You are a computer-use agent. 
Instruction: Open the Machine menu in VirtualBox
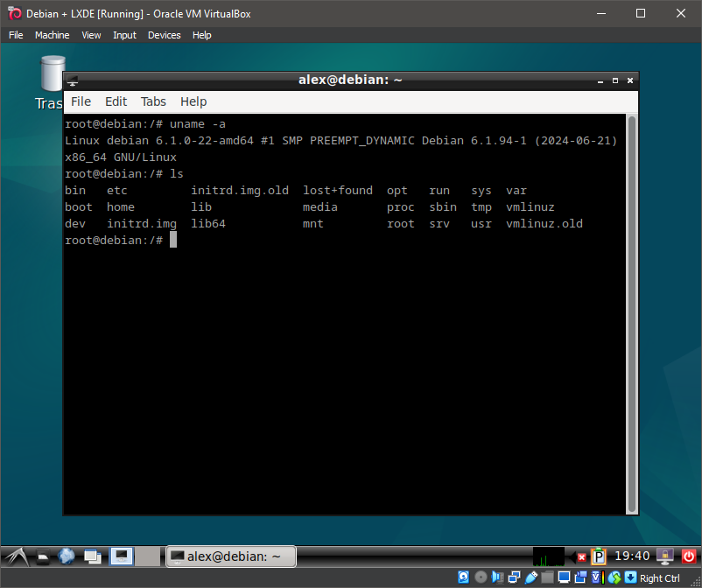point(52,35)
